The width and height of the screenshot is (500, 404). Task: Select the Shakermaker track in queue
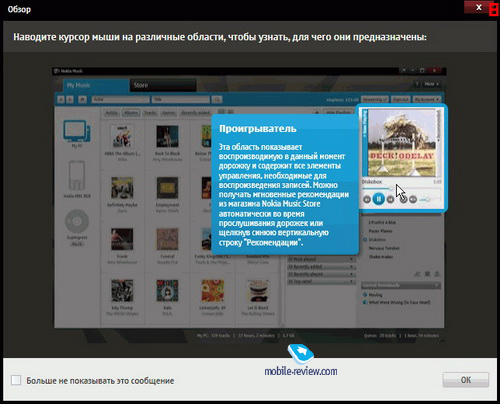pyautogui.click(x=381, y=257)
